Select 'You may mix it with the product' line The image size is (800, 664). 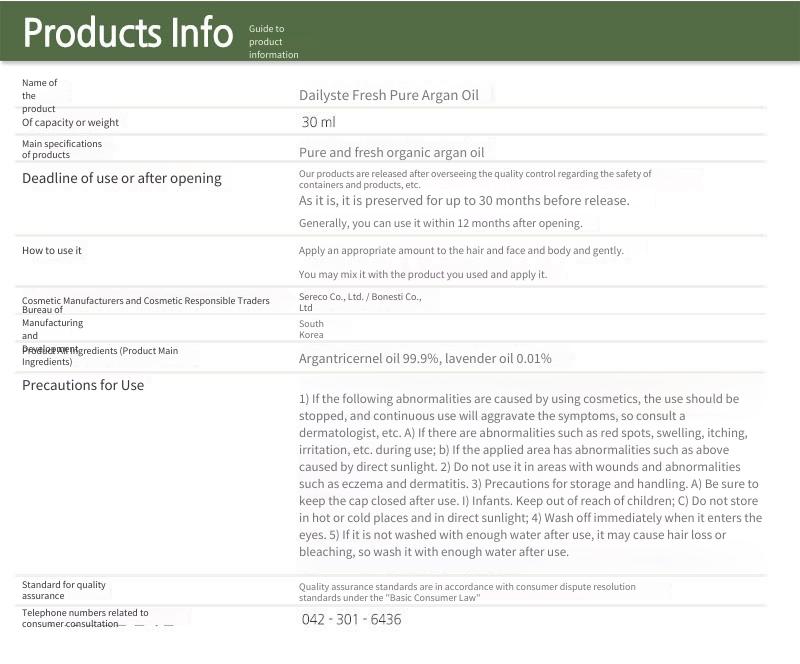point(423,275)
